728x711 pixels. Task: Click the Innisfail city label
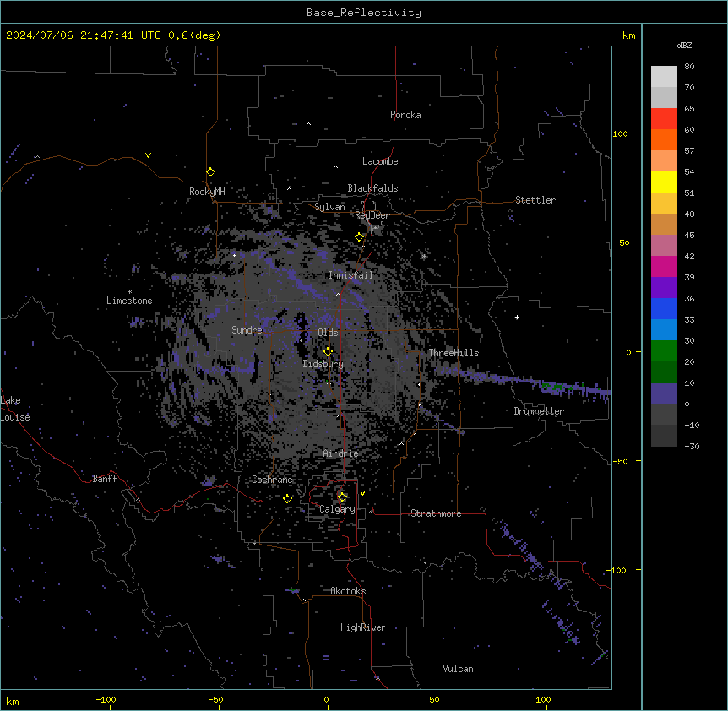350,275
